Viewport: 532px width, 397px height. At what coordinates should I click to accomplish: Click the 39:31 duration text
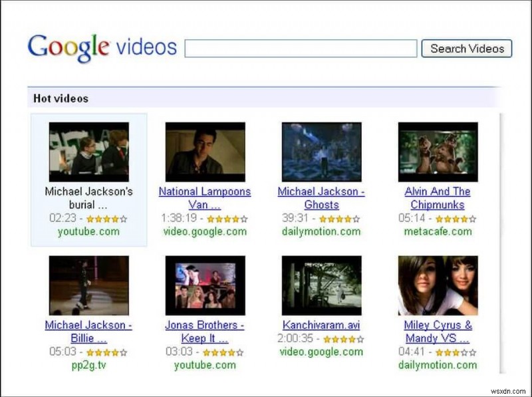[295, 218]
